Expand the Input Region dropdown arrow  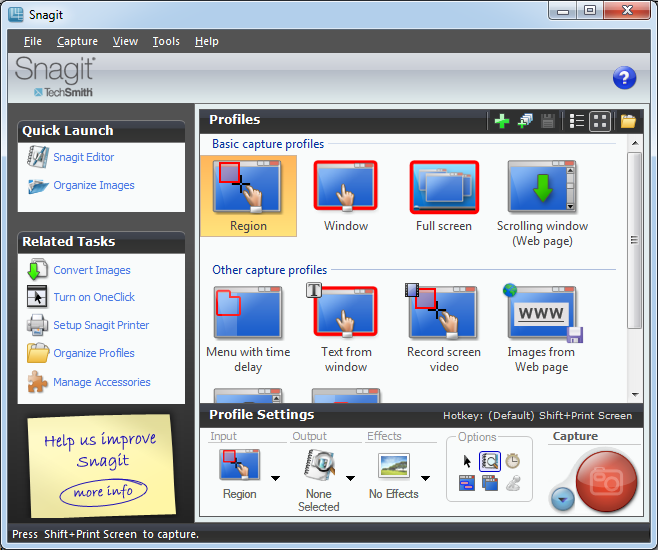[x=275, y=478]
